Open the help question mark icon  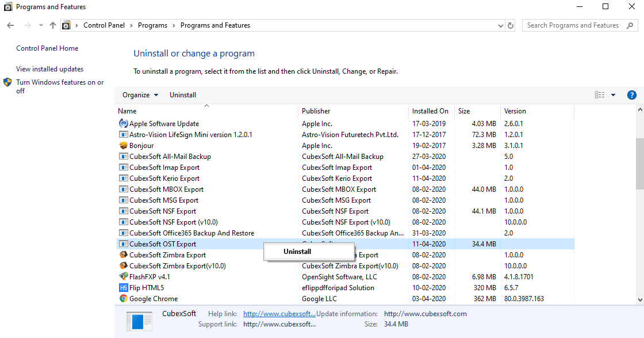[631, 95]
